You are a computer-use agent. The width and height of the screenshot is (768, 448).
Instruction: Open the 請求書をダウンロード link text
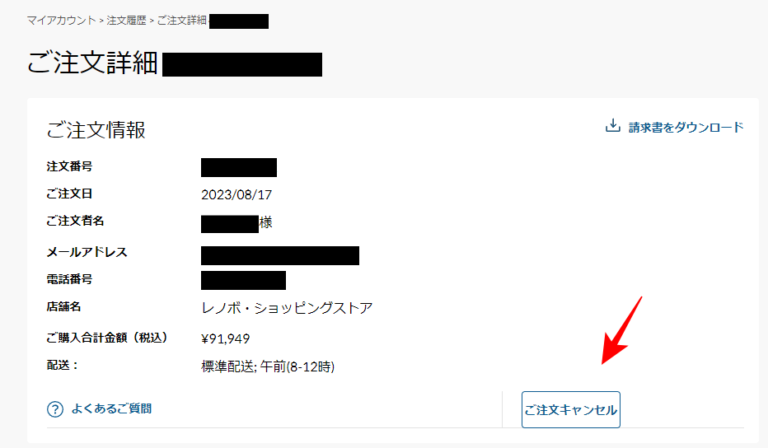click(686, 127)
